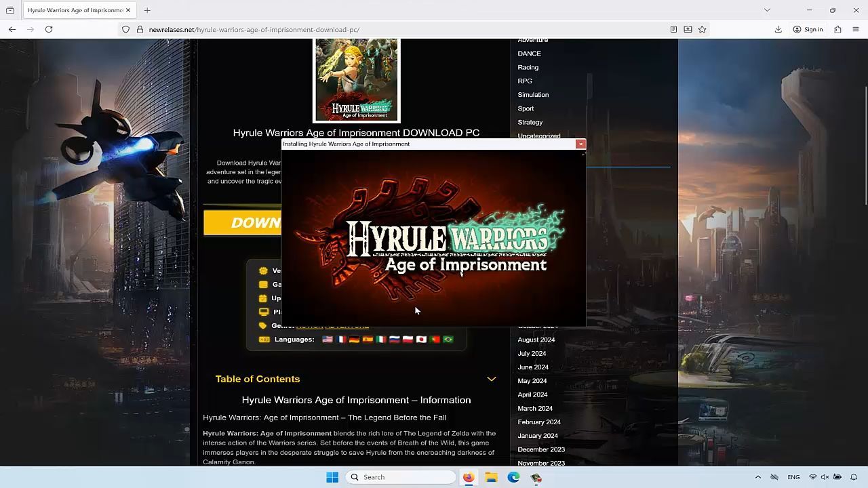This screenshot has height=488, width=868.
Task: Click the Hyrule Warriors cover thumbnail
Action: 356,80
